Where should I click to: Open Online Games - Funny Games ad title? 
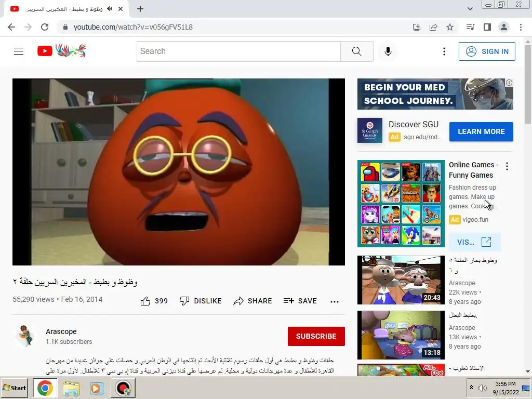tap(473, 170)
